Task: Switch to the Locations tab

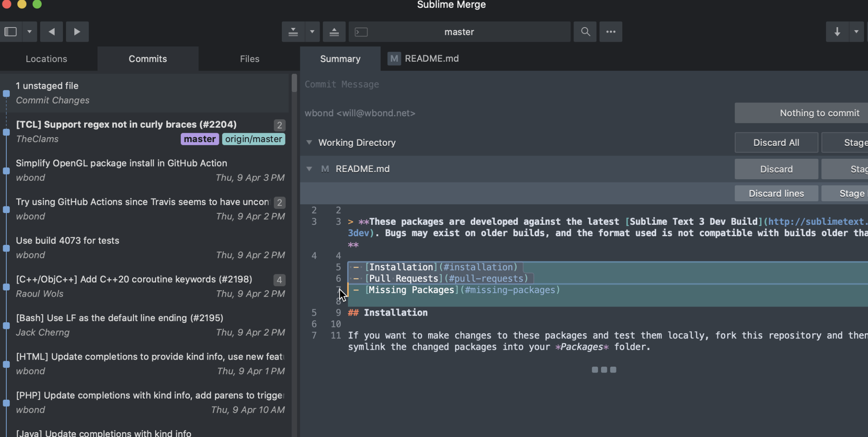Action: click(x=46, y=59)
